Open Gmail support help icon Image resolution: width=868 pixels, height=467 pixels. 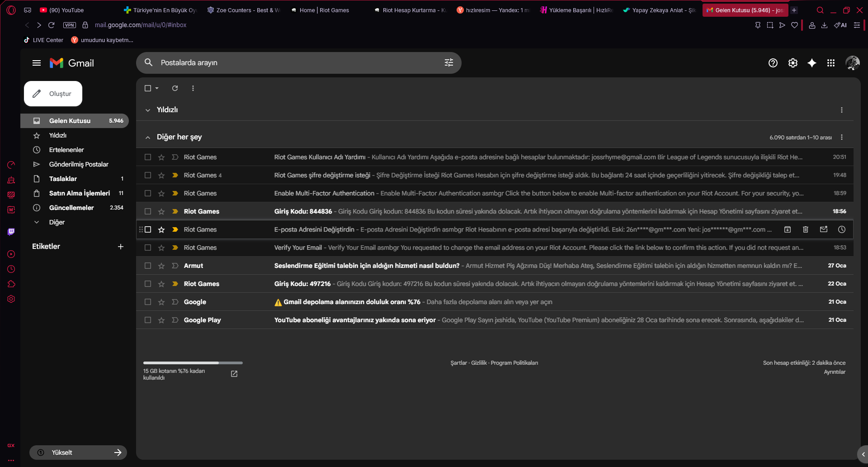tap(773, 63)
